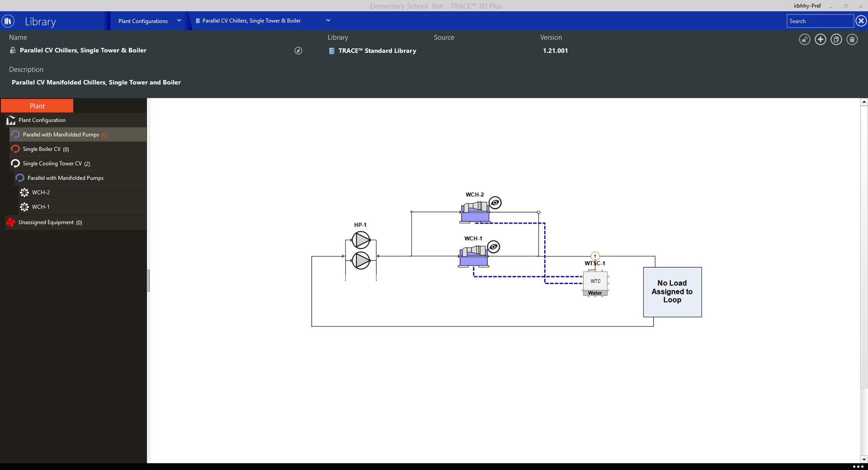Toggle the eye icon next to WCH-2
Screen dimensions: 868x470
click(495, 203)
